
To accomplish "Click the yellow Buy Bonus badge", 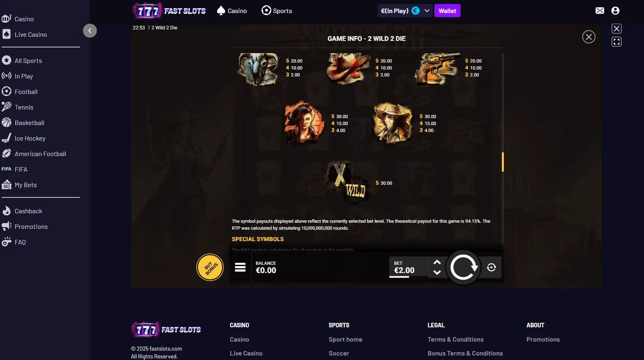I will [210, 267].
